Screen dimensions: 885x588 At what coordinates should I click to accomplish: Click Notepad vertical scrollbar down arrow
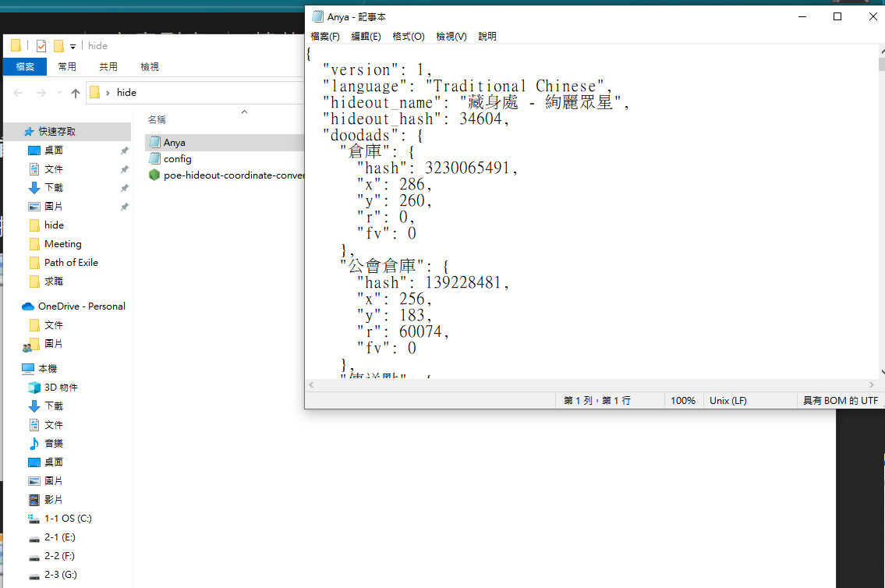point(882,373)
